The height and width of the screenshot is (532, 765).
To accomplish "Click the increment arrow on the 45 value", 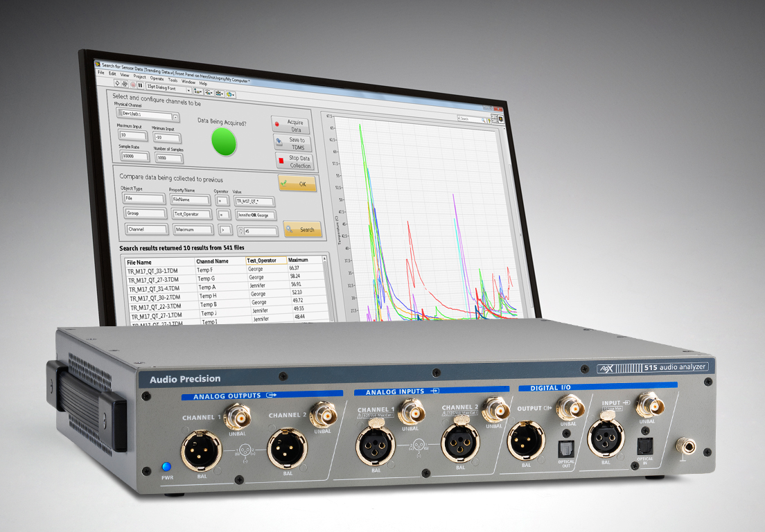I will click(x=241, y=228).
